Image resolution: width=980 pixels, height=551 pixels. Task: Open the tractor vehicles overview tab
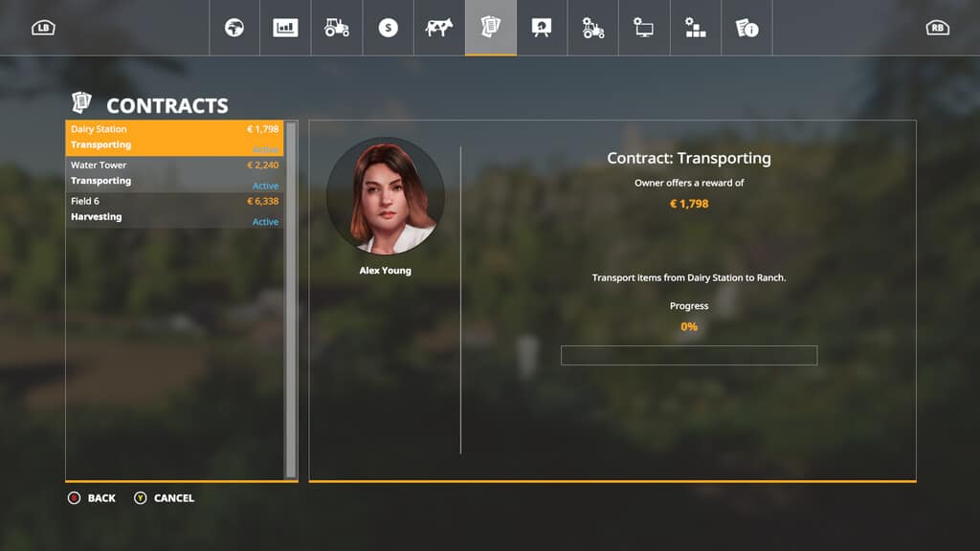tap(337, 28)
